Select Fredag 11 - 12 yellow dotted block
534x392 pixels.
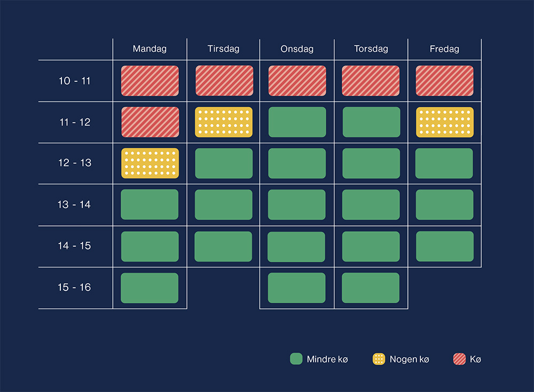[444, 122]
